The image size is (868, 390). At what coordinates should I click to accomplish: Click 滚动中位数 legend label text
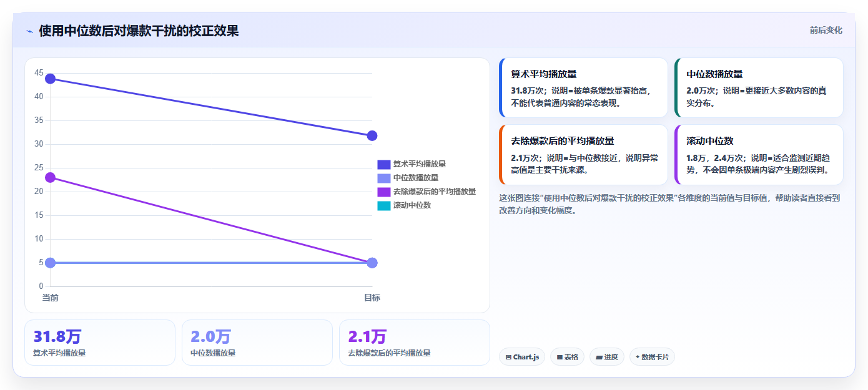(x=412, y=205)
